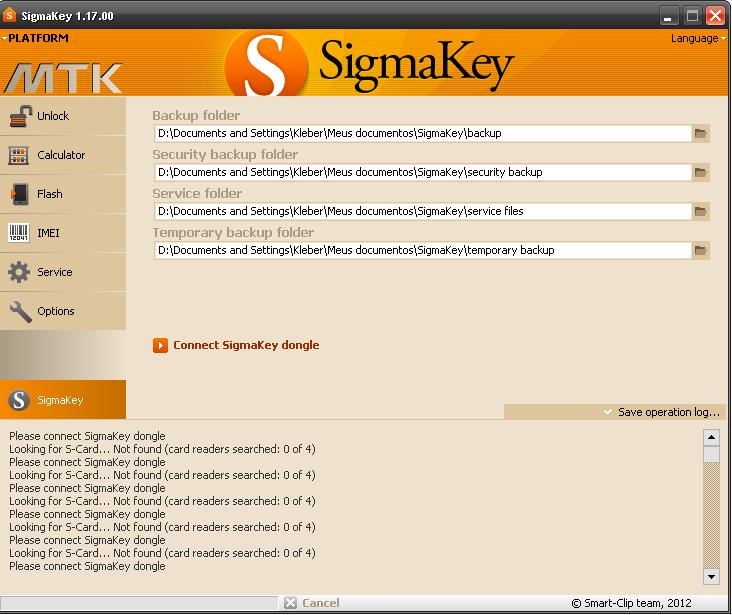Screen dimensions: 732x615
Task: Open the Language dropdown menu
Action: pyautogui.click(x=698, y=38)
